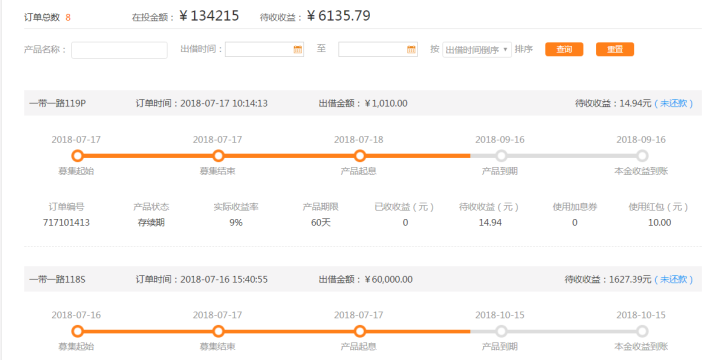Select 产品到期 marker dated 2018-10-15
This screenshot has width=720, height=360.
tap(501, 331)
